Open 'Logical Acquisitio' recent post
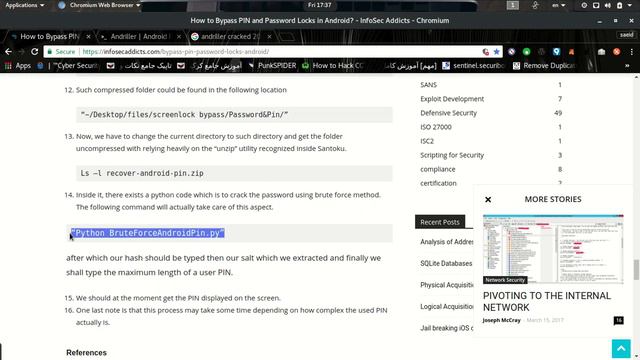The width and height of the screenshot is (640, 360). (447, 307)
